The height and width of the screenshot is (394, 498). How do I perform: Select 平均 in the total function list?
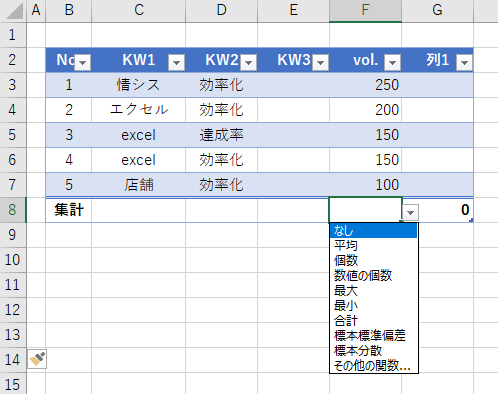click(x=373, y=245)
